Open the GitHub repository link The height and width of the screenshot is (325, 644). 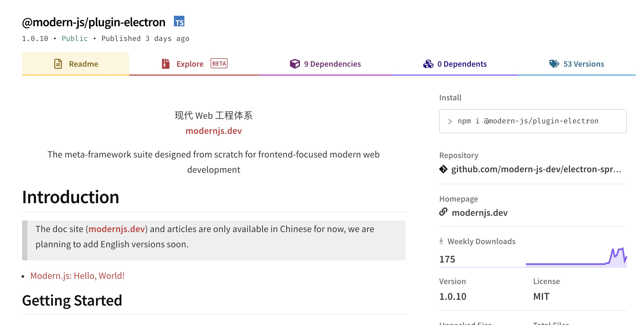pyautogui.click(x=536, y=169)
